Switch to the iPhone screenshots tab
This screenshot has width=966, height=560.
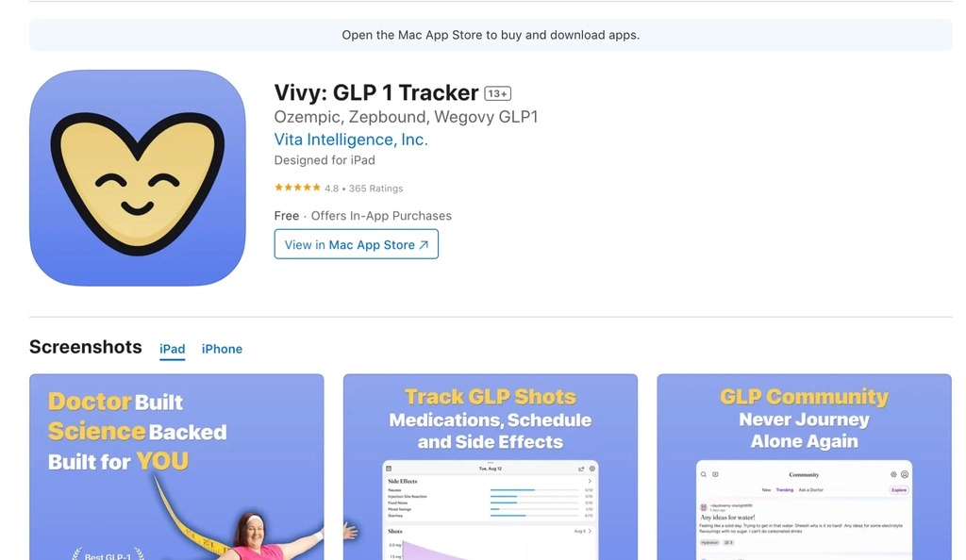click(222, 349)
